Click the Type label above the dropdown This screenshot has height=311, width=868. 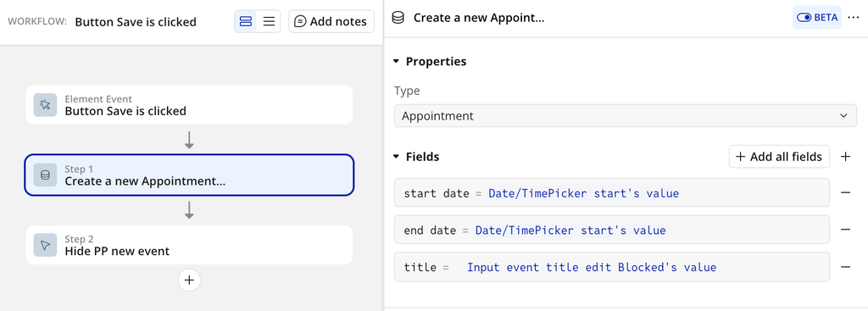pyautogui.click(x=407, y=91)
